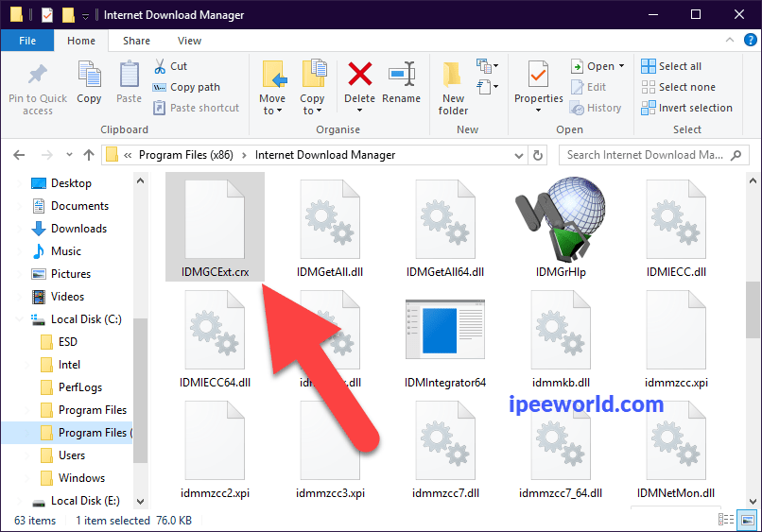Open Properties from the ribbon
Viewport: 762px width, 532px height.
[x=538, y=77]
